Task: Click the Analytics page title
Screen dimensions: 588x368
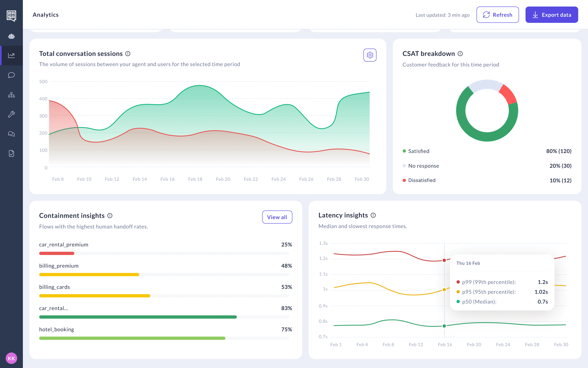Action: [46, 15]
